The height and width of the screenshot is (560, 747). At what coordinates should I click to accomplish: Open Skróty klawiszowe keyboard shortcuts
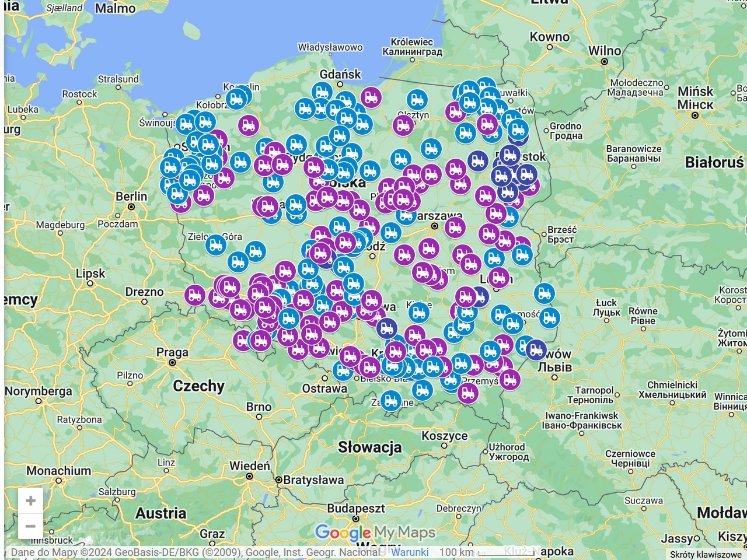(x=706, y=554)
